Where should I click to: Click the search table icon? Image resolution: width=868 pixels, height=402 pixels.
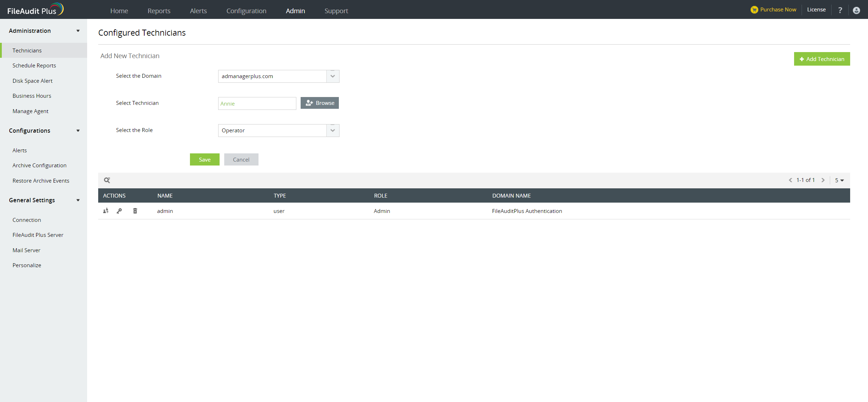coord(107,180)
